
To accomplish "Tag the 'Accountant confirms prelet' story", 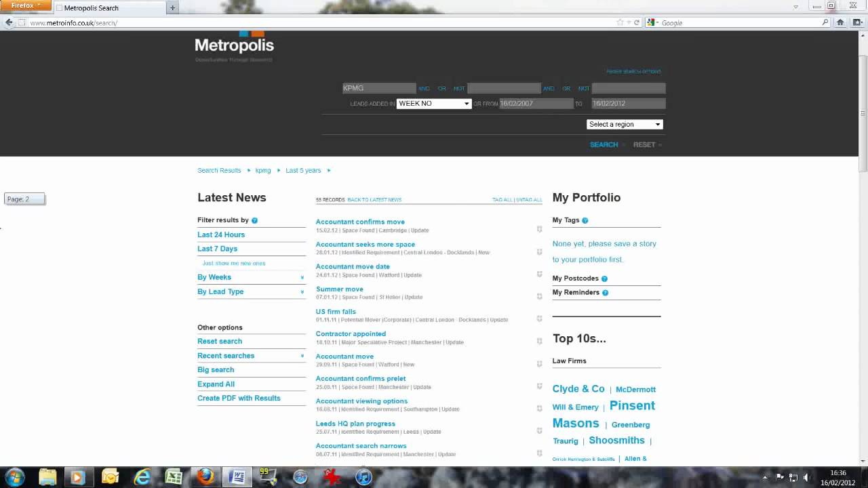I will (539, 386).
